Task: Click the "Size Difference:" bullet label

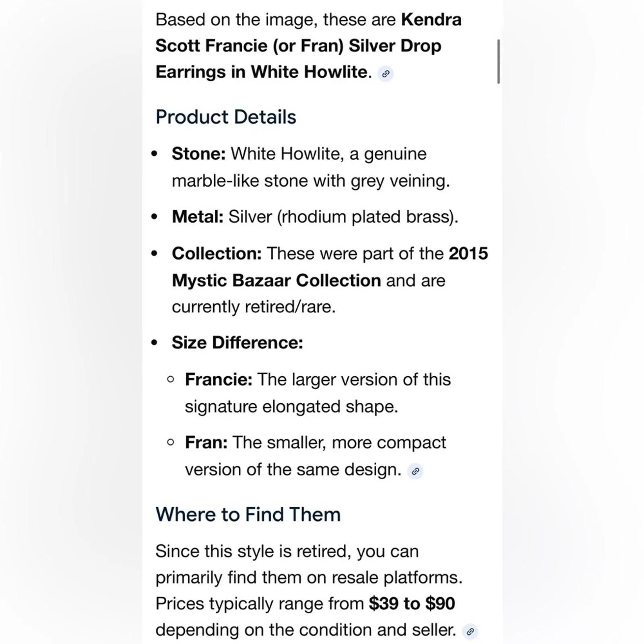Action: point(237,343)
